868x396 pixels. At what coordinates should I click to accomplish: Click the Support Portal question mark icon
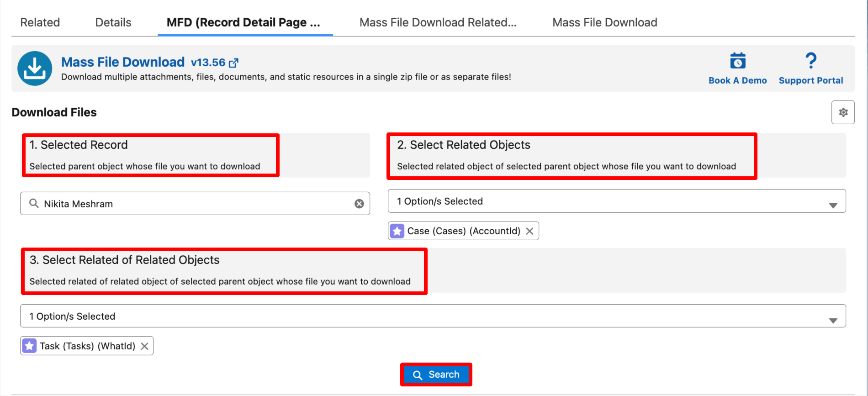(x=811, y=60)
